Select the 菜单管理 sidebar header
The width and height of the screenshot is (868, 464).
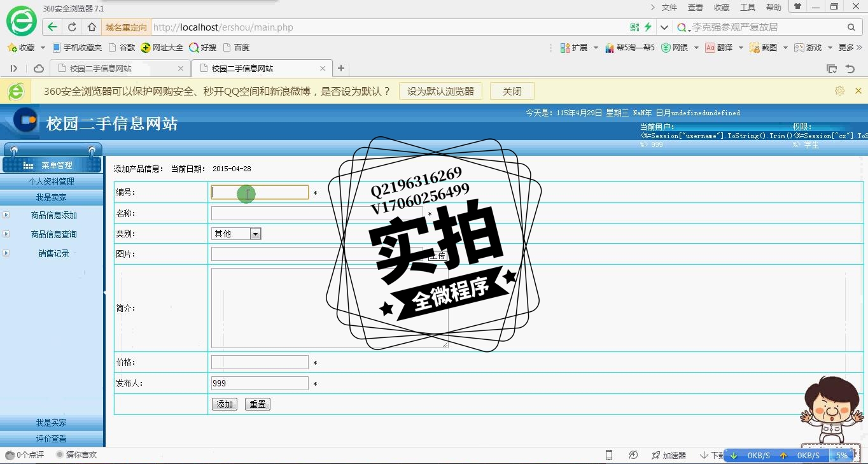tap(52, 165)
